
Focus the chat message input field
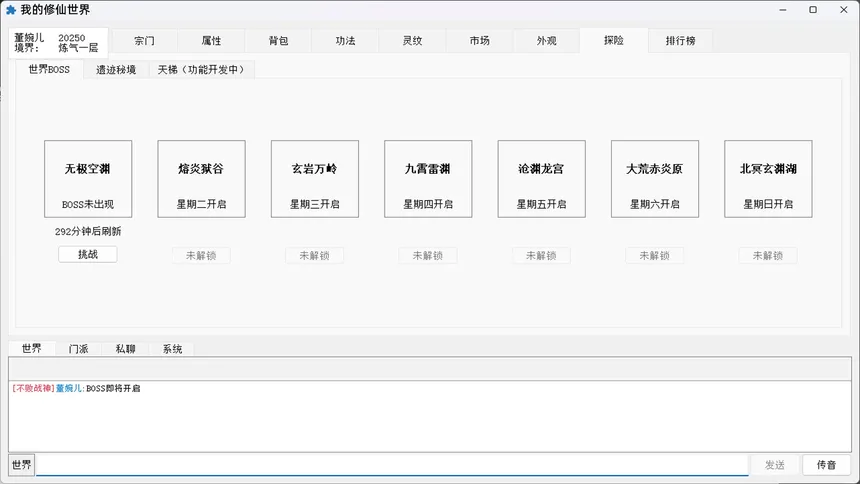[392, 465]
